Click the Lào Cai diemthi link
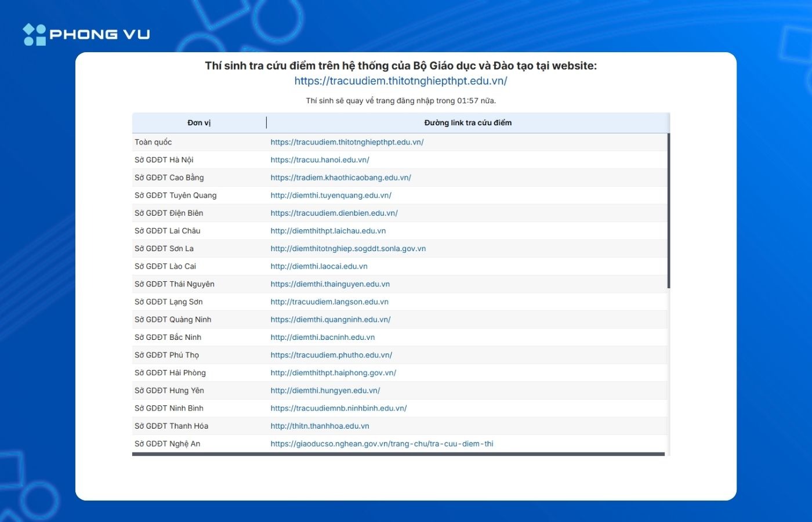Image resolution: width=812 pixels, height=522 pixels. tap(319, 266)
